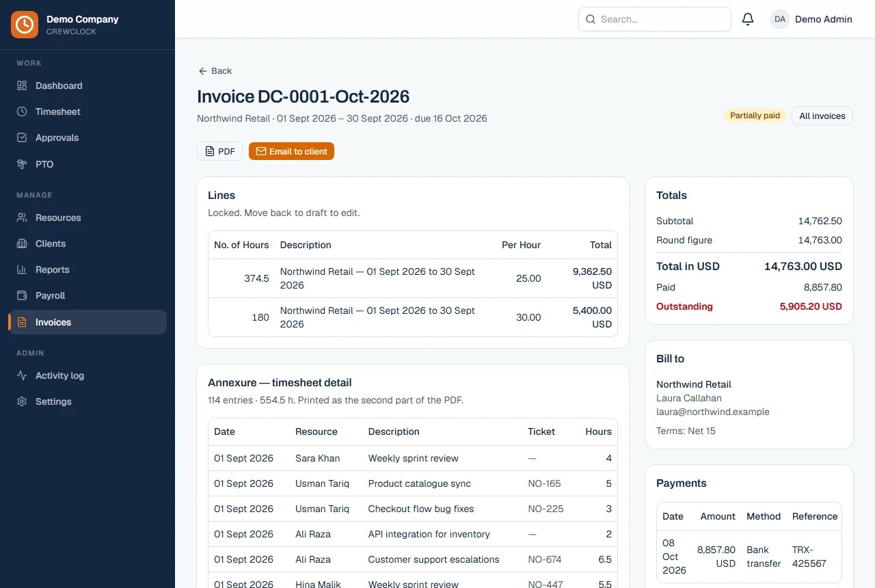The height and width of the screenshot is (588, 875).
Task: Click the Clients building icon
Action: (22, 243)
